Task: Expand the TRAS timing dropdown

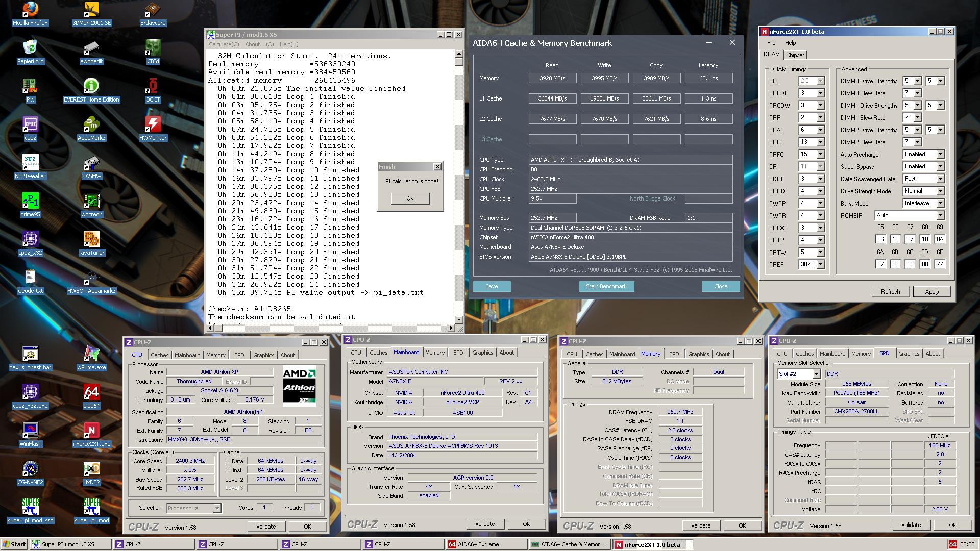Action: click(x=820, y=130)
